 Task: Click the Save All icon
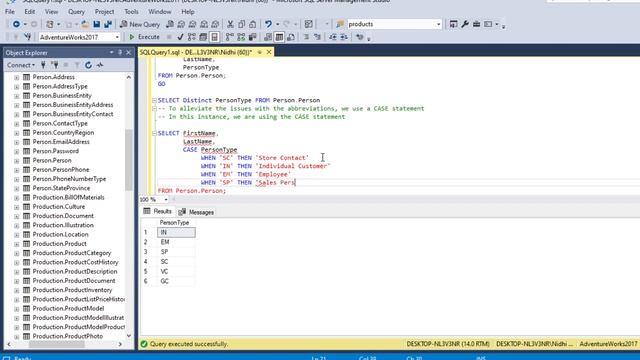(108, 24)
